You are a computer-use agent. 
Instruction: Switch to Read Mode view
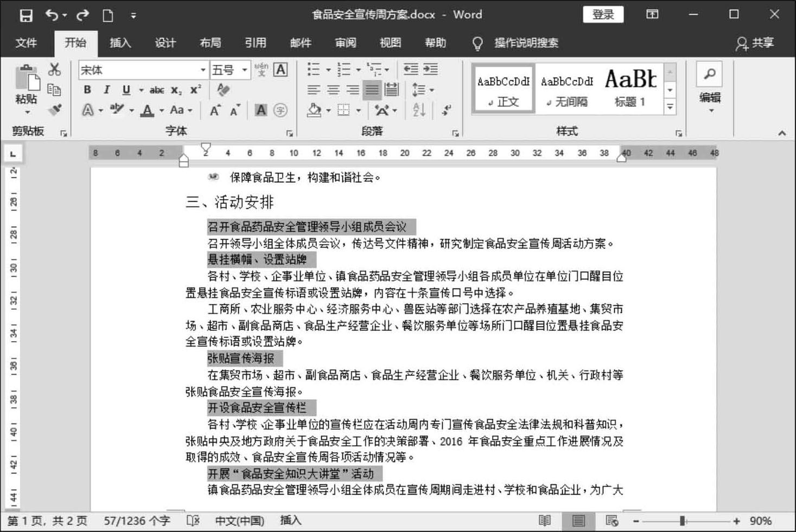click(x=545, y=521)
